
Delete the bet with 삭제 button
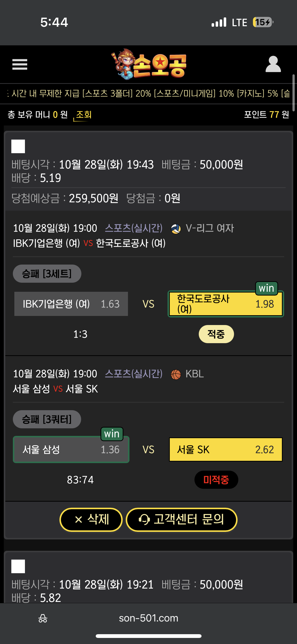pyautogui.click(x=91, y=520)
